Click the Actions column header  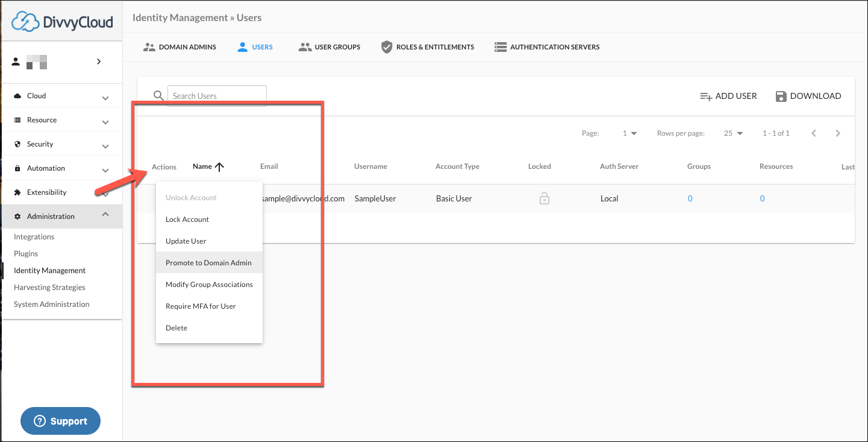click(x=164, y=167)
